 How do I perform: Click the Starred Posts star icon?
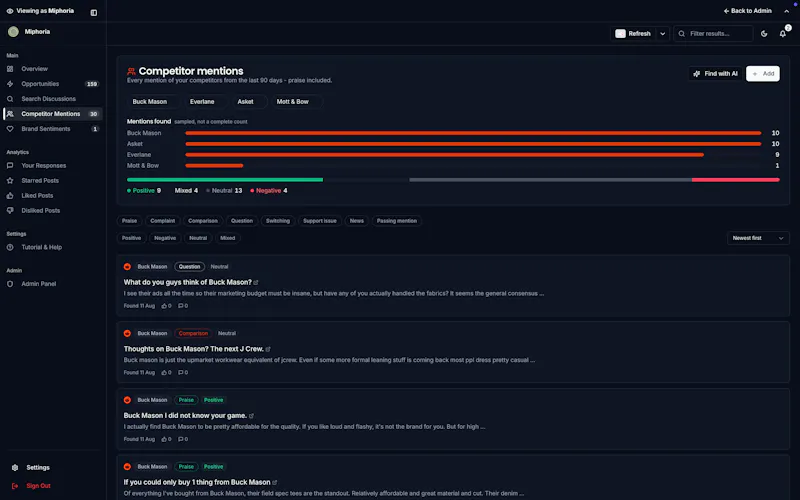tap(10, 181)
